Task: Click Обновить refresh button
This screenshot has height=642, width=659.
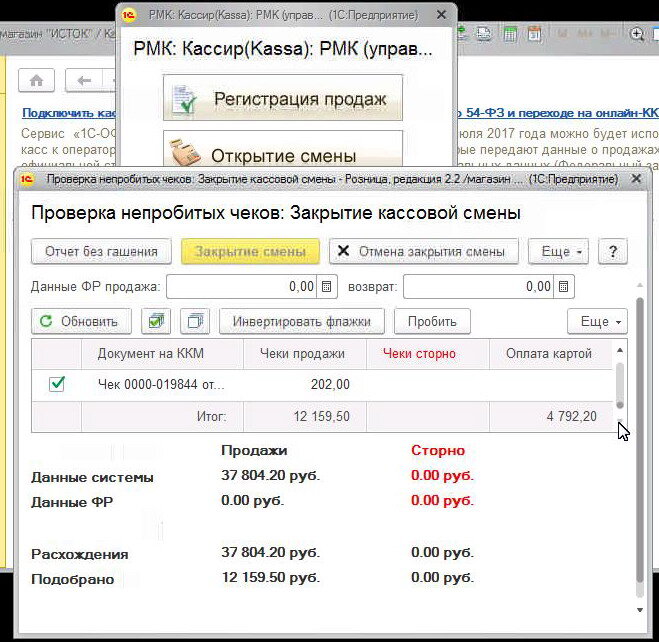Action: point(81,321)
